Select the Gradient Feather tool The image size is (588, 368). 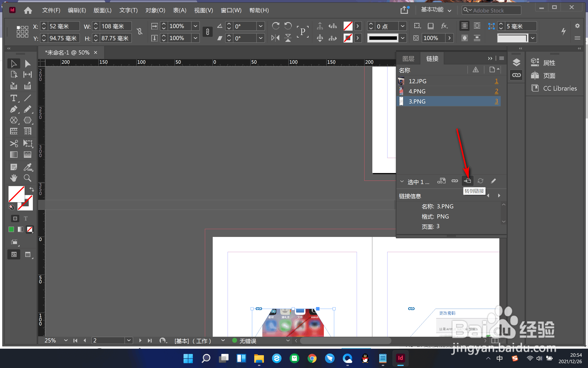(x=28, y=155)
